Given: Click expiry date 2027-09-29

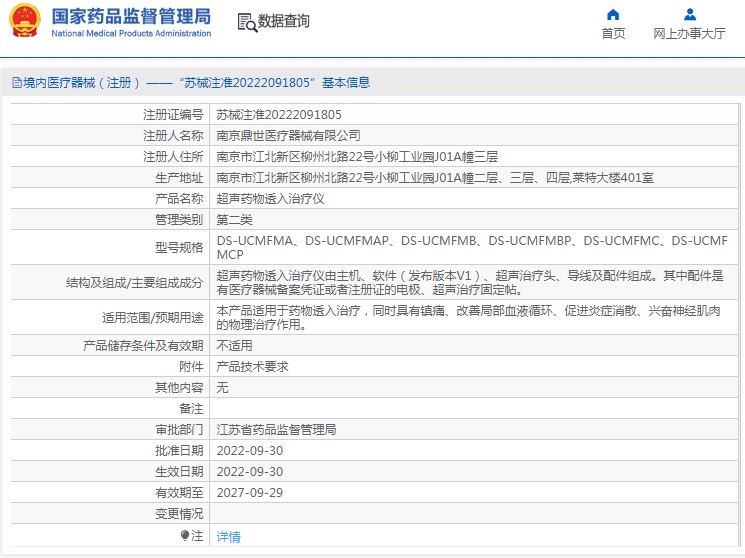Looking at the screenshot, I should point(249,492).
